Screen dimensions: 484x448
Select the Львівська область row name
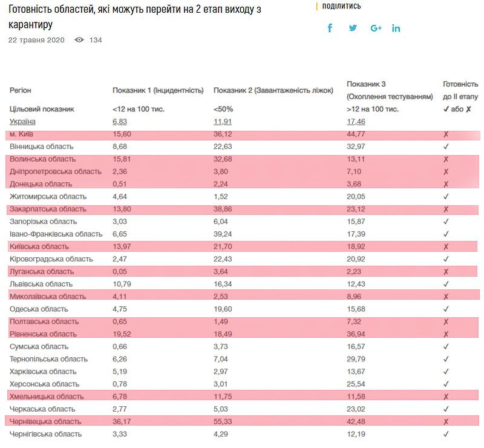click(41, 284)
